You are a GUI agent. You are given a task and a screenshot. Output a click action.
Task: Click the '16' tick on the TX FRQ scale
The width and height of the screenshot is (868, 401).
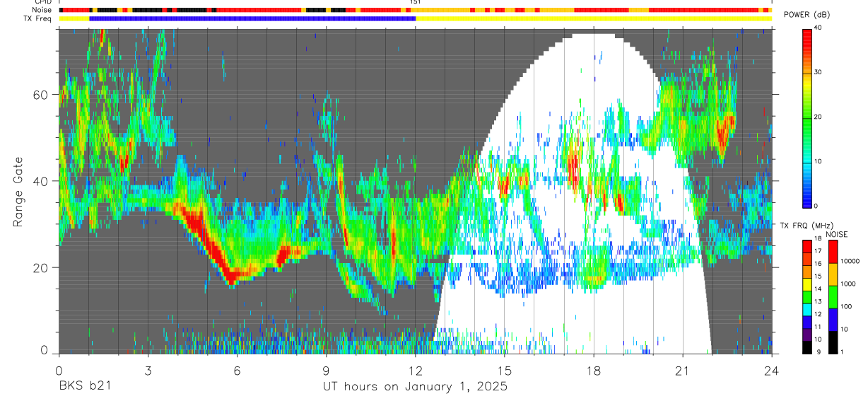(819, 265)
